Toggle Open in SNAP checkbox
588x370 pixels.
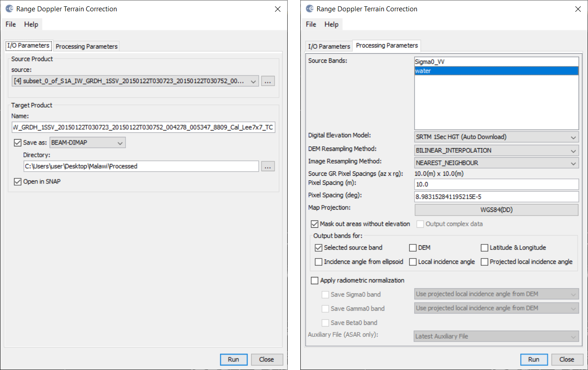[x=18, y=182]
